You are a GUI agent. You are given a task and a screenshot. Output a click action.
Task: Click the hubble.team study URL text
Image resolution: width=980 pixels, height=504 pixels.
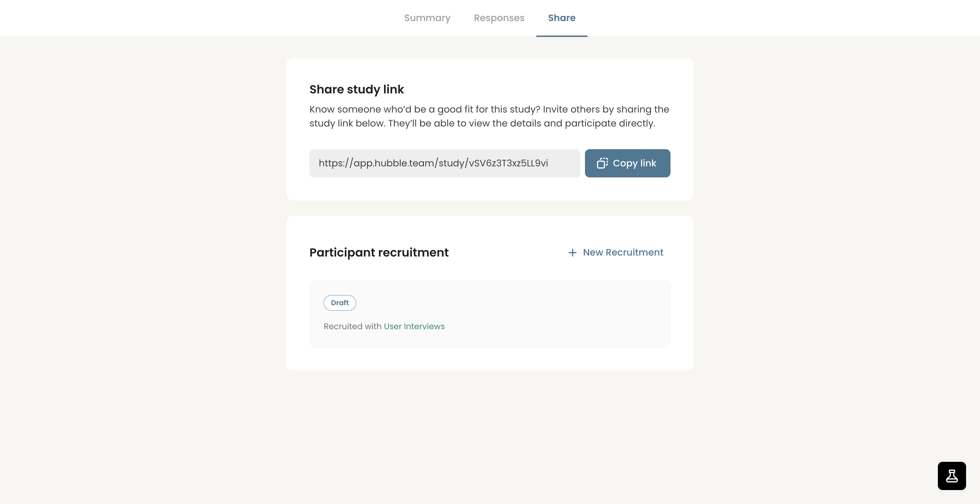433,163
